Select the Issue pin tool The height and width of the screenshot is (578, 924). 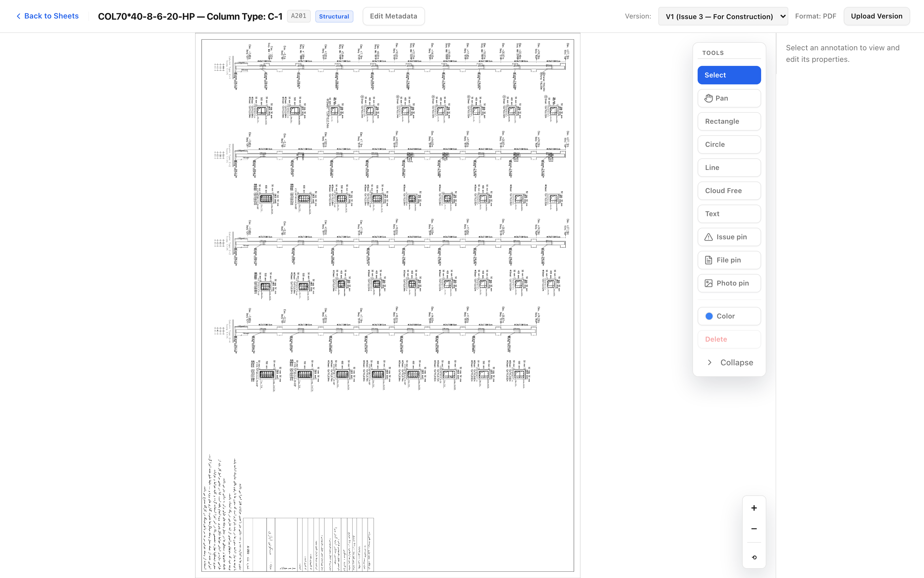[729, 237]
